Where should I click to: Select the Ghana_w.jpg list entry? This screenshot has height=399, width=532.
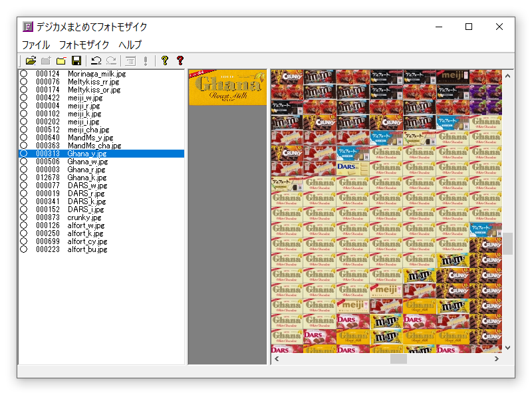click(x=102, y=162)
